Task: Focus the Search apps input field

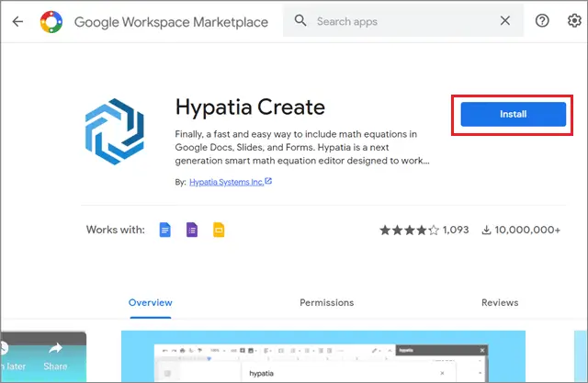Action: [403, 21]
